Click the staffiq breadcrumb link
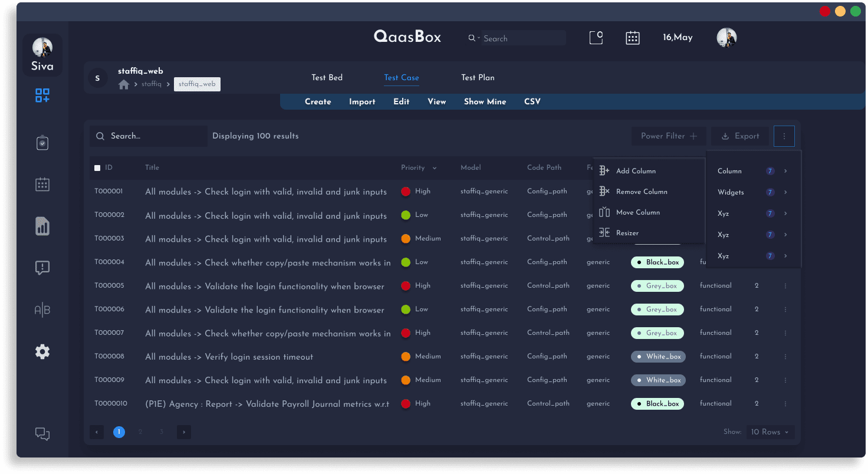The image size is (868, 474). pyautogui.click(x=152, y=84)
